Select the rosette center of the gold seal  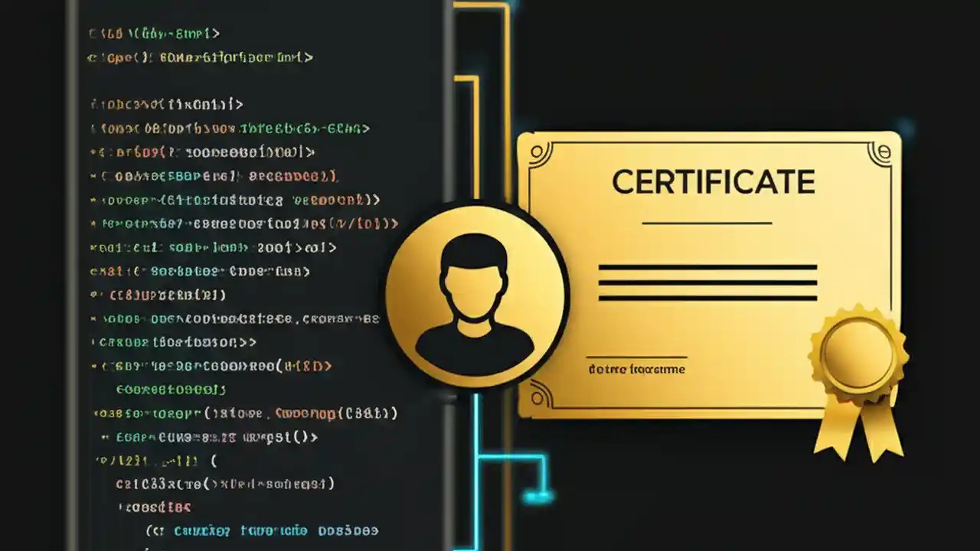[859, 354]
